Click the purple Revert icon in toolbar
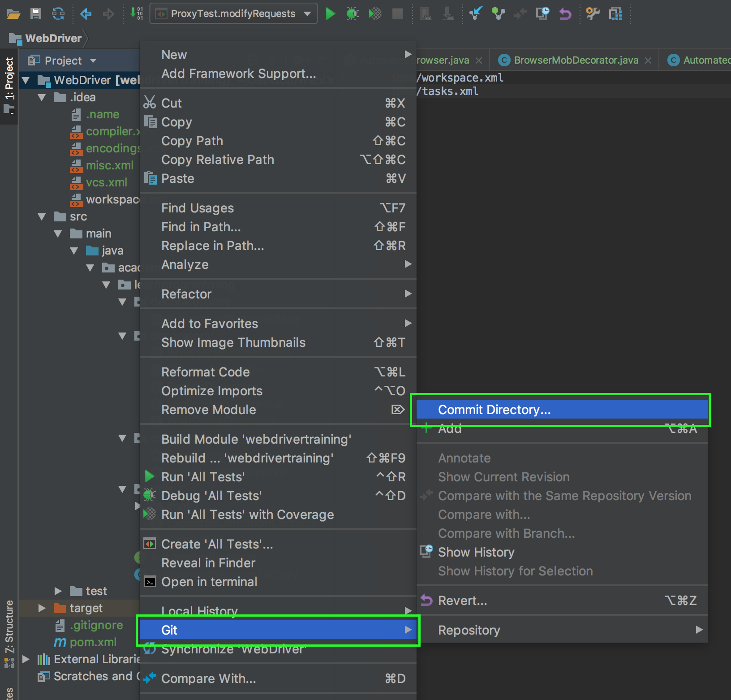731x700 pixels. coord(565,14)
